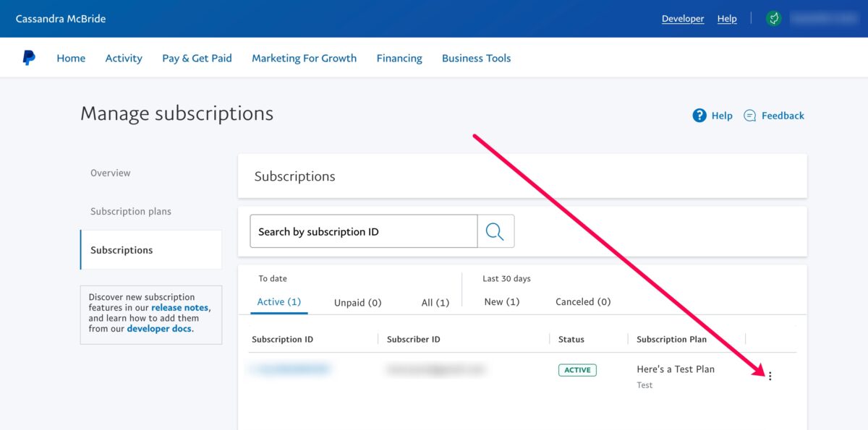Switch to the Canceled (0) tab
868x430 pixels.
(x=583, y=302)
